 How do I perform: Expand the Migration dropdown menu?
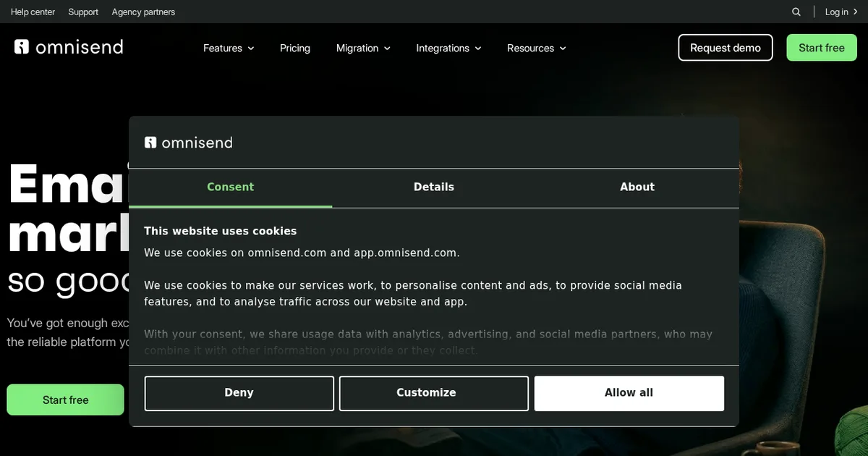[363, 48]
